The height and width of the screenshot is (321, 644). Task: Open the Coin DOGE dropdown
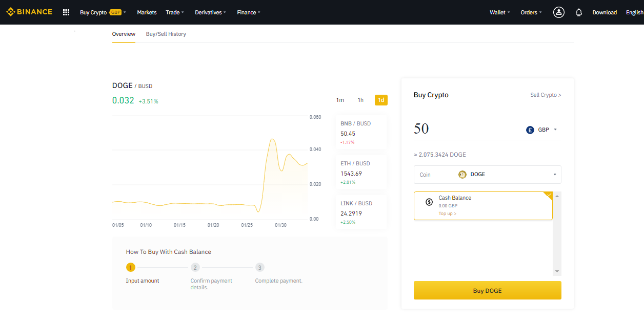point(487,175)
